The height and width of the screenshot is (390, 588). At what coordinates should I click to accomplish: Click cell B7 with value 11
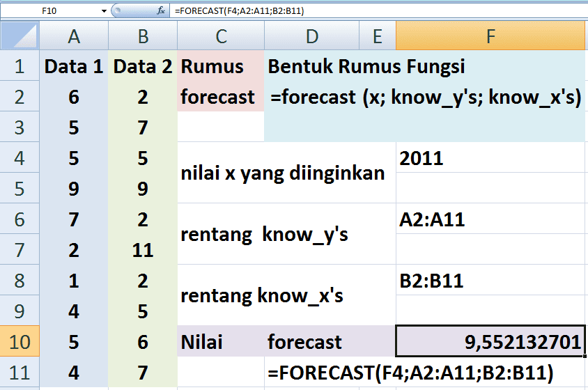(143, 250)
